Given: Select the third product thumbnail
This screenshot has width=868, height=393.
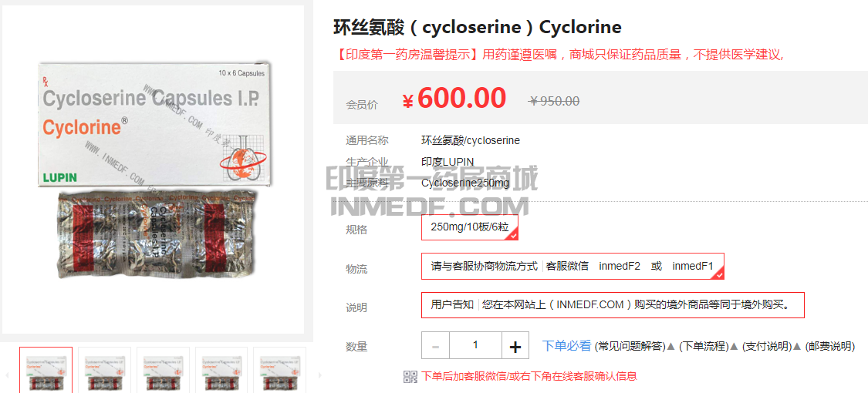Looking at the screenshot, I should pyautogui.click(x=163, y=370).
